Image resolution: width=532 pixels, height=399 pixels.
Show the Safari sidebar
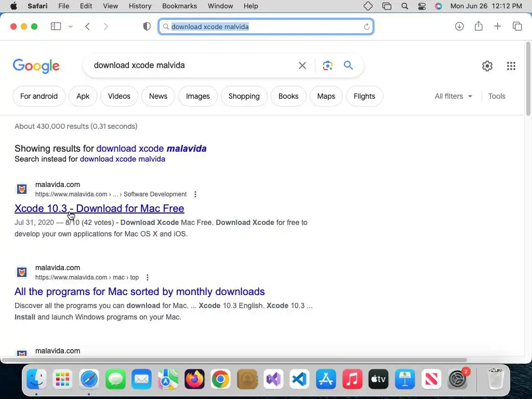click(x=56, y=26)
